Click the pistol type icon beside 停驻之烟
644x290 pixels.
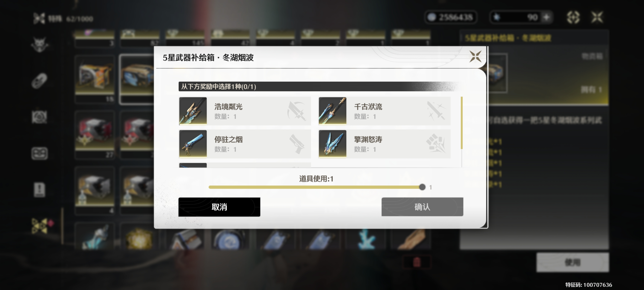(x=297, y=144)
